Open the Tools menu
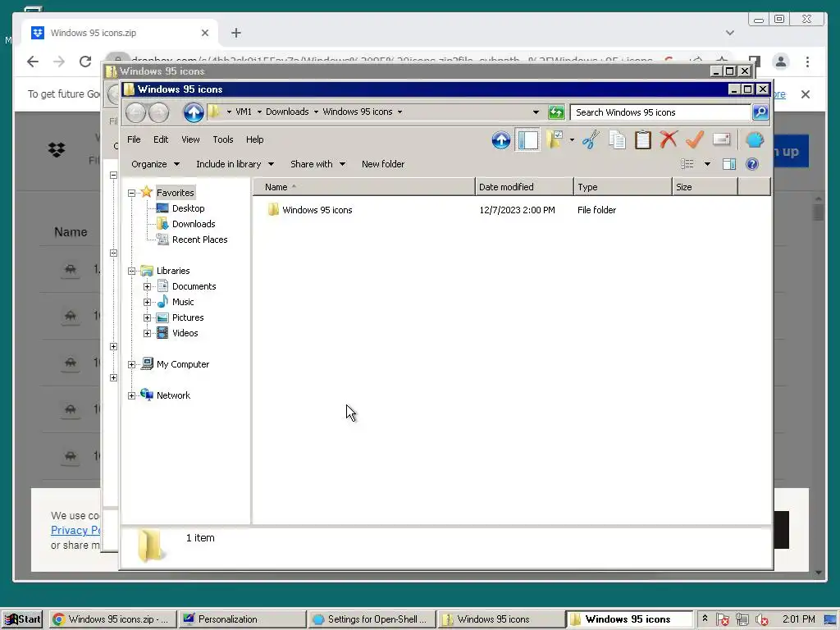Screen dimensions: 840x630 click(223, 139)
